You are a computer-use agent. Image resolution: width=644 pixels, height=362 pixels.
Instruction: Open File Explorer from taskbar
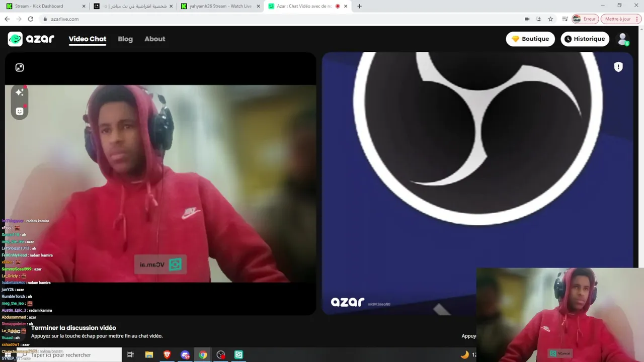149,354
